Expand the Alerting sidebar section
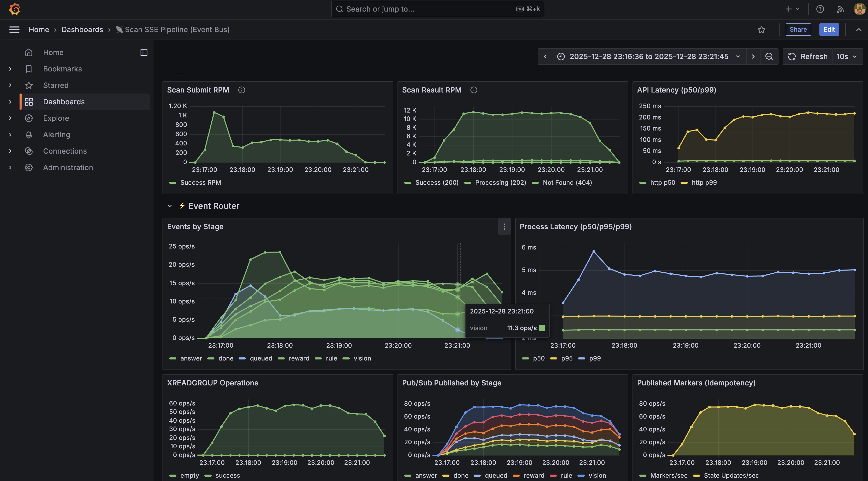The image size is (868, 481). click(10, 135)
